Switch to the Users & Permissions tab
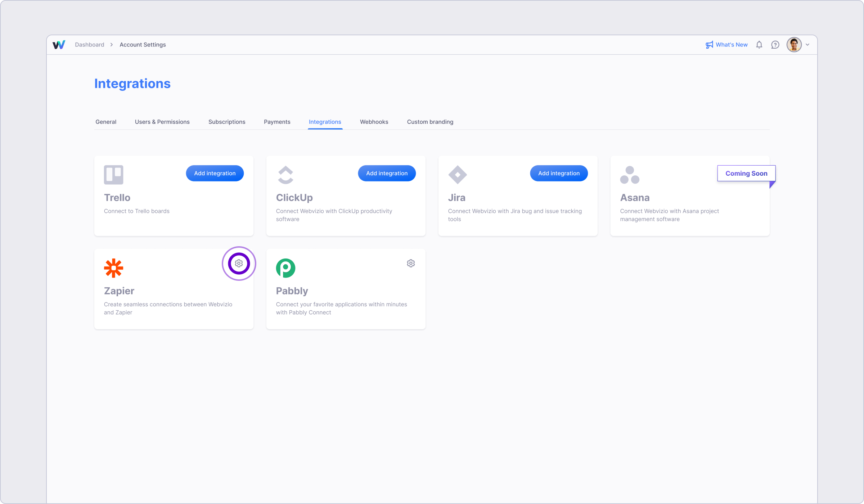The image size is (864, 504). pyautogui.click(x=162, y=122)
